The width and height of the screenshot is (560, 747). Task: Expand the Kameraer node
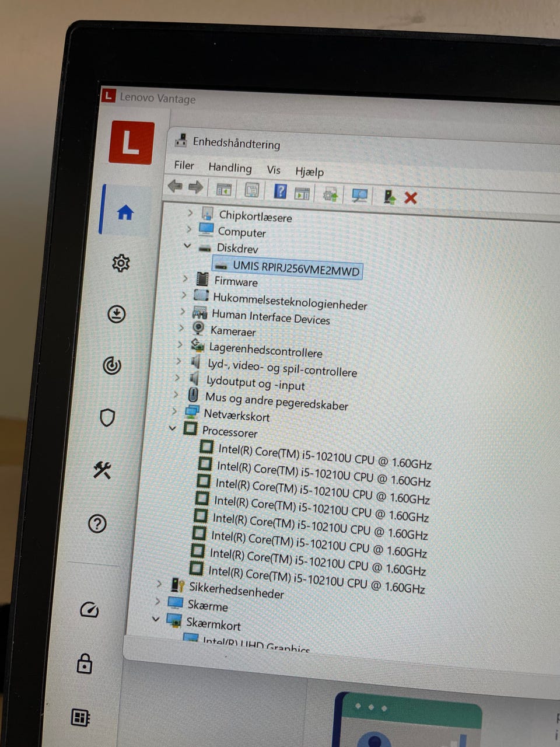point(181,328)
